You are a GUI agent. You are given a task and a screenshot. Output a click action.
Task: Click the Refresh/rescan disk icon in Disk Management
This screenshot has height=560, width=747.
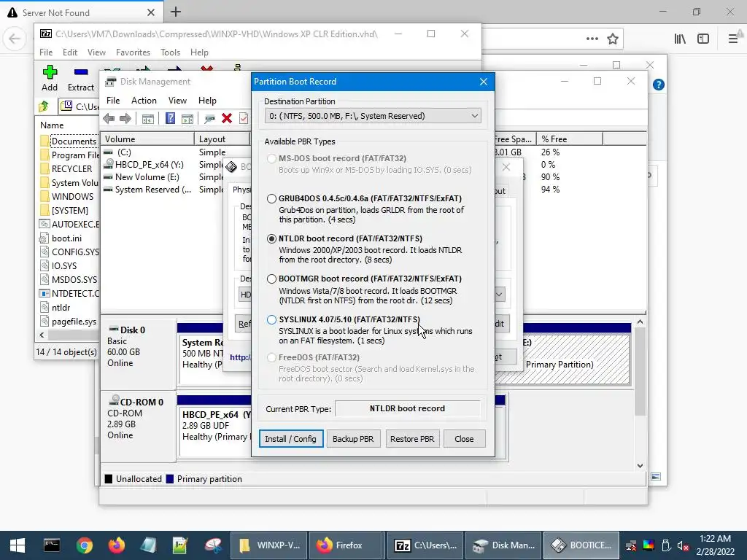pyautogui.click(x=209, y=119)
